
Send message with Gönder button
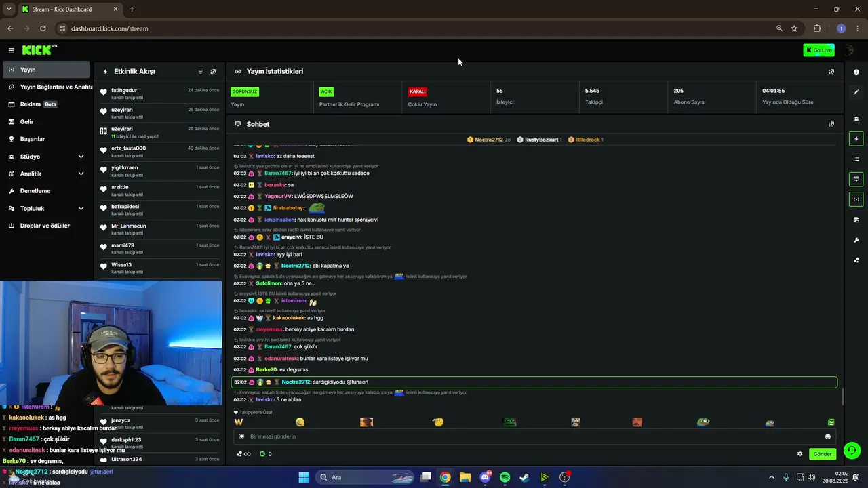click(822, 454)
